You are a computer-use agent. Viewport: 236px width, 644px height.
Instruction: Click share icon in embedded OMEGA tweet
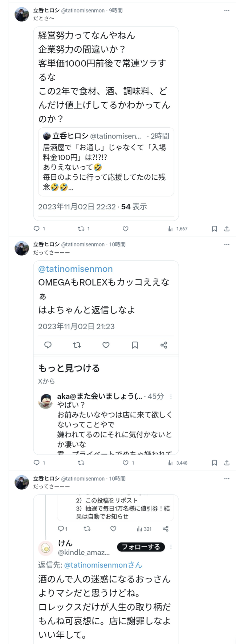point(164,345)
